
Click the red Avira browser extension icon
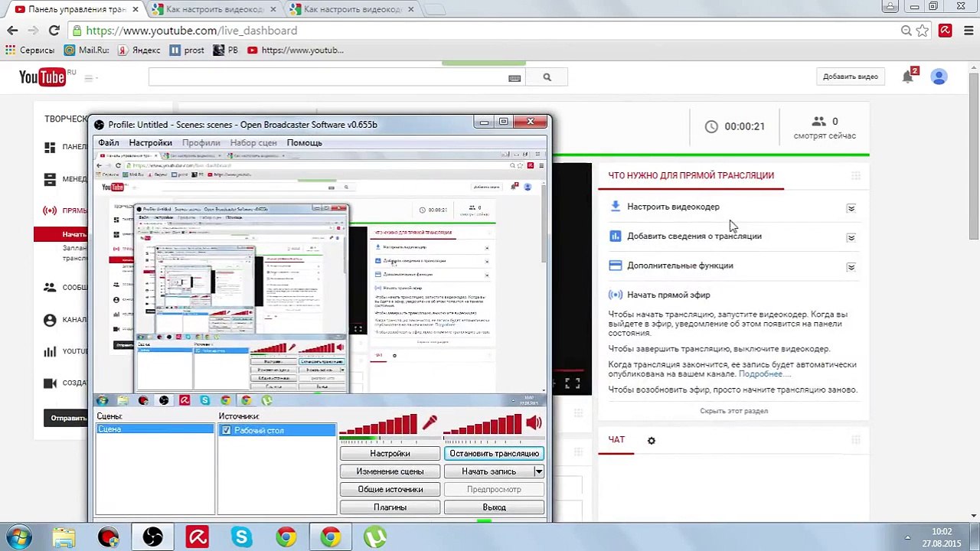[946, 31]
